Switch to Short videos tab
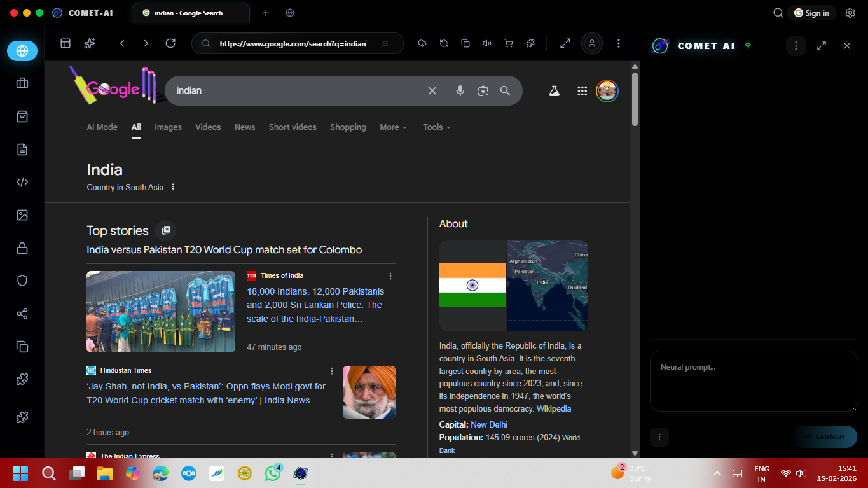Image resolution: width=868 pixels, height=488 pixels. [x=293, y=127]
